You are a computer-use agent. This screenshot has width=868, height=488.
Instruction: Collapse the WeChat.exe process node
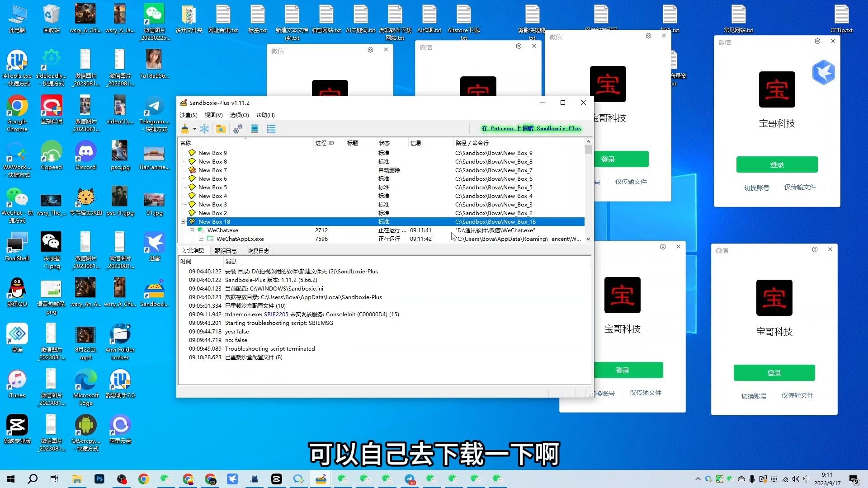click(192, 230)
